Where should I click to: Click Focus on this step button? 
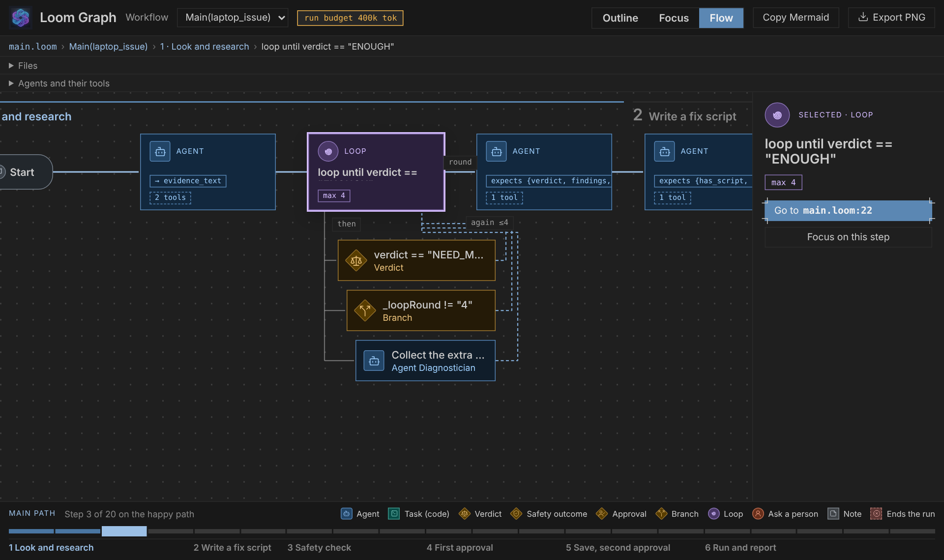tap(848, 237)
